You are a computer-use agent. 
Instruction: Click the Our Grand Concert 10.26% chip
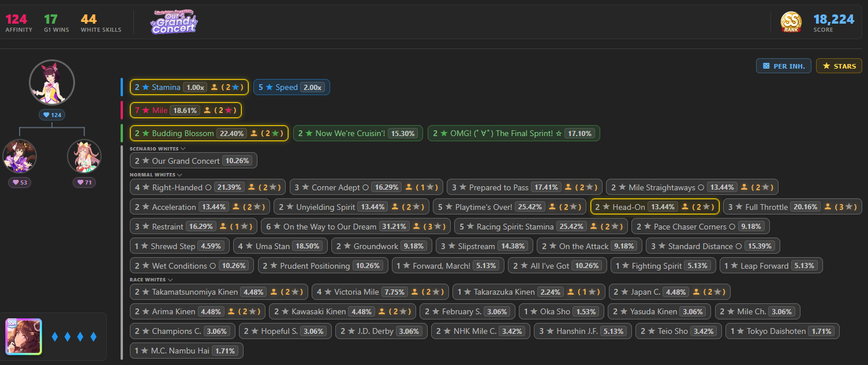tap(193, 161)
